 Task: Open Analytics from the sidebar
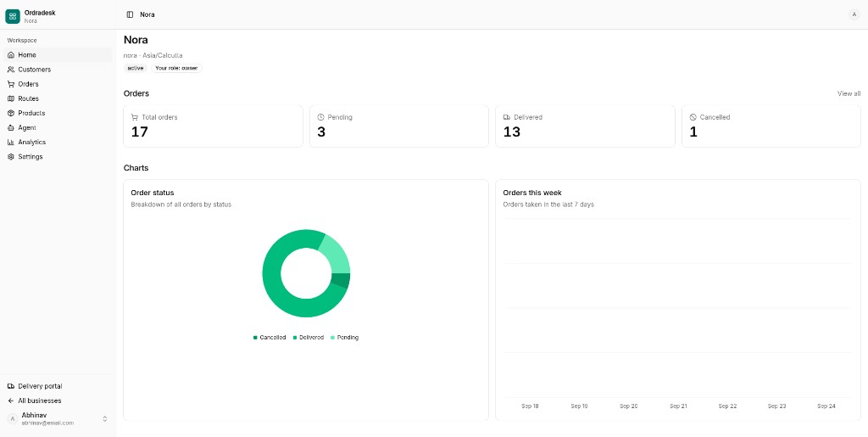click(58, 142)
